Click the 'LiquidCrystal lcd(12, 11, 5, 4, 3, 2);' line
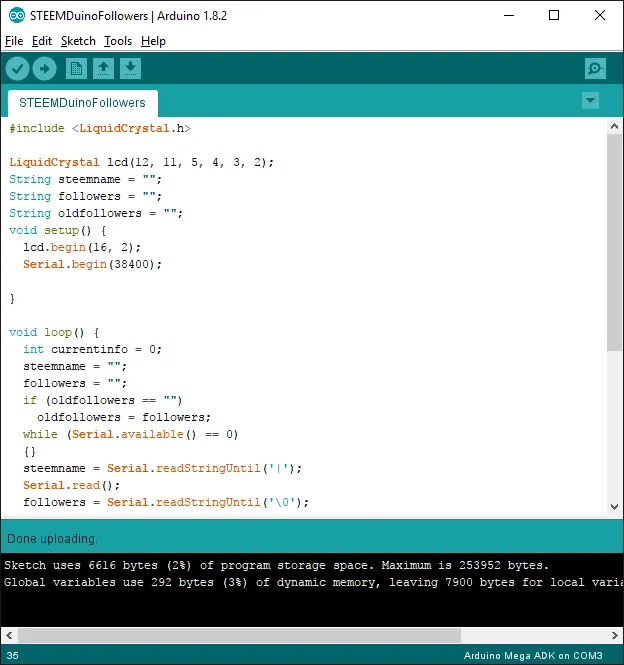Viewport: 624px width, 665px height. [x=142, y=162]
